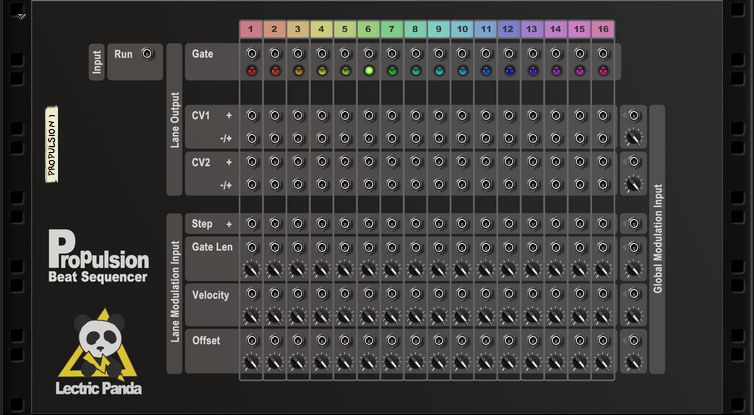Click the Gate output jack for lane 16
This screenshot has height=415, width=754.
point(603,54)
